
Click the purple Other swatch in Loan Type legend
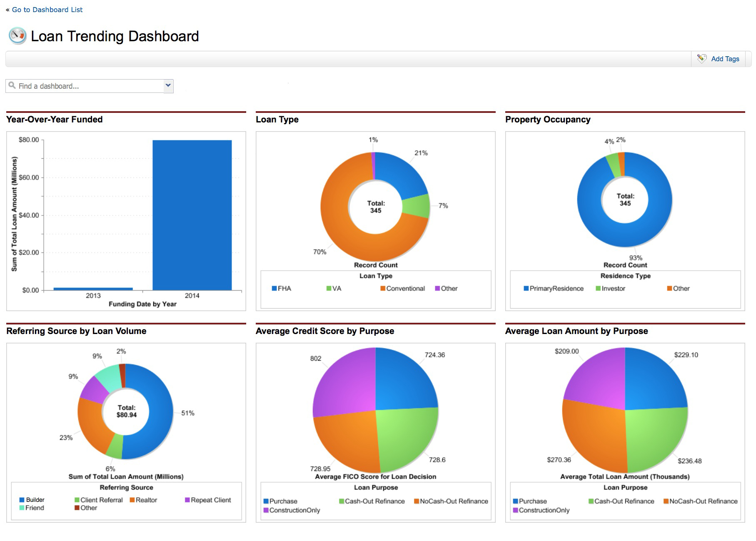point(437,288)
